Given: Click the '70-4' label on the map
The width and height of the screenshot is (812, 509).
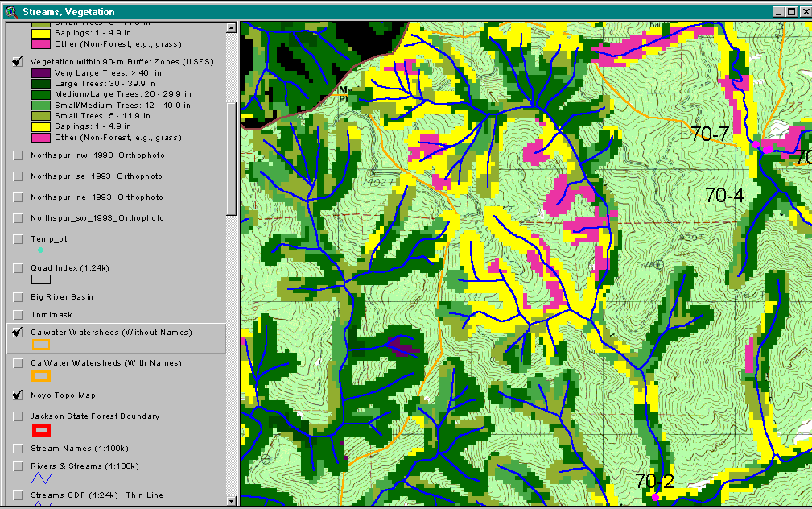Looking at the screenshot, I should point(724,196).
